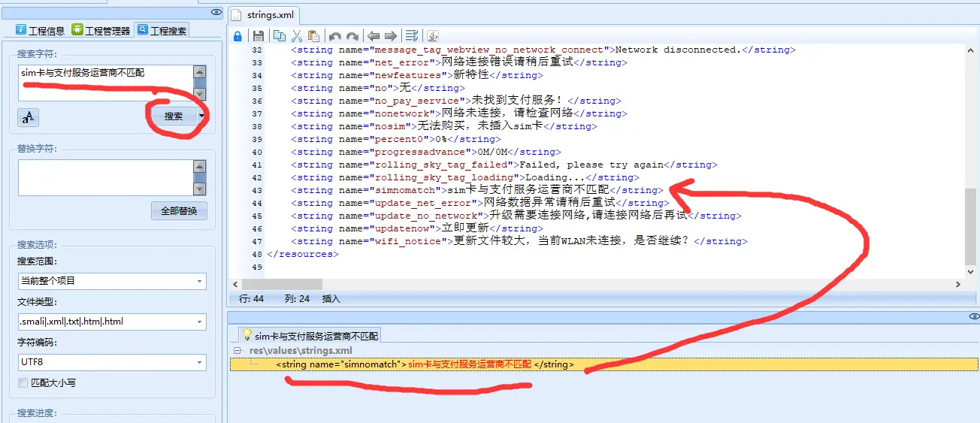Click line 38 nosim string

click(x=444, y=126)
